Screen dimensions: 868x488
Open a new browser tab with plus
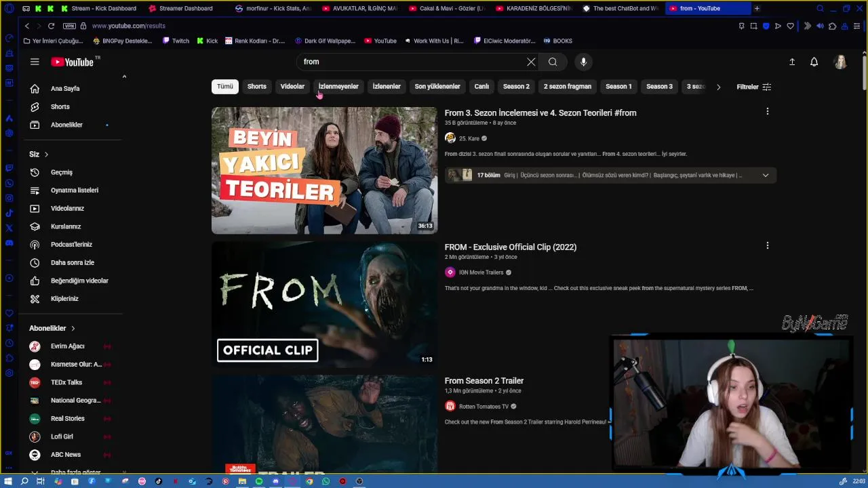pos(757,8)
